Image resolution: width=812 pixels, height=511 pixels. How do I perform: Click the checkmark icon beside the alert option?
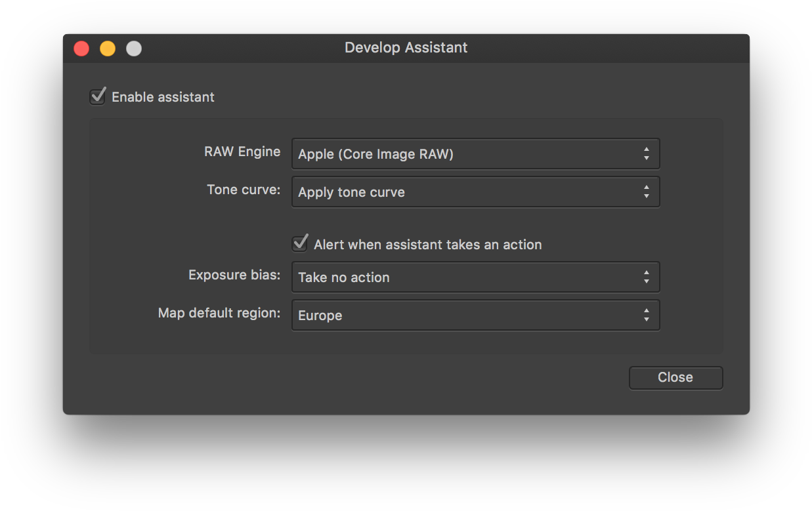pyautogui.click(x=299, y=243)
